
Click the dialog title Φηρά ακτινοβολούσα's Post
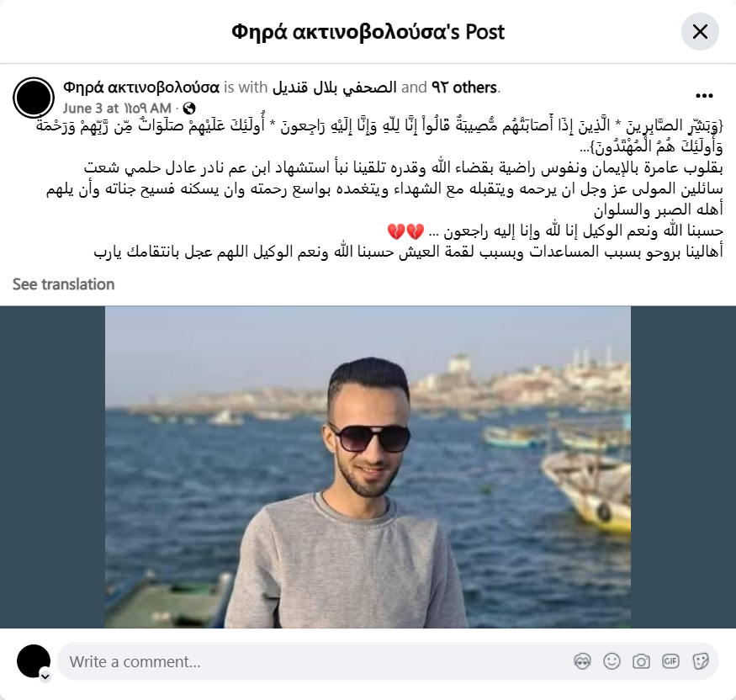point(368,32)
